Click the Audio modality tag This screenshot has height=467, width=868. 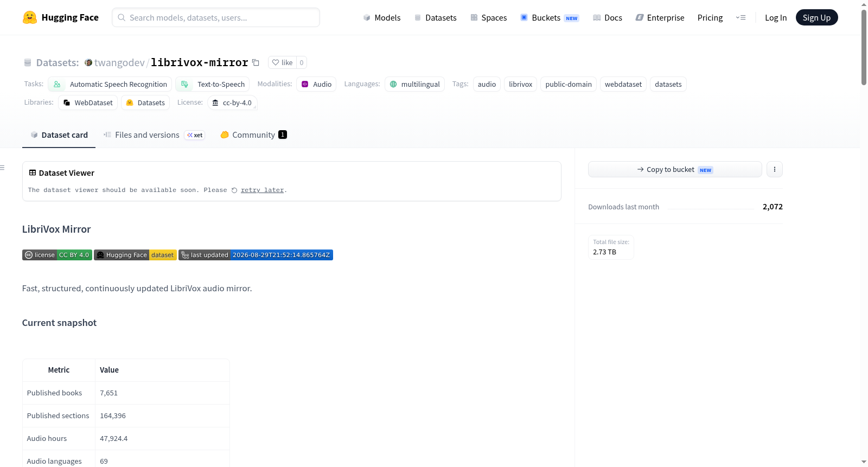tap(316, 84)
